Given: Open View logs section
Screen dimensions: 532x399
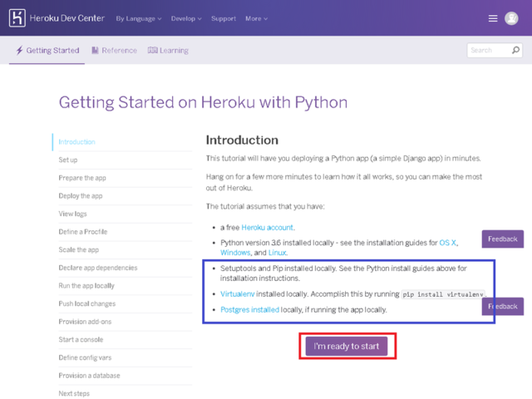Looking at the screenshot, I should click(72, 214).
